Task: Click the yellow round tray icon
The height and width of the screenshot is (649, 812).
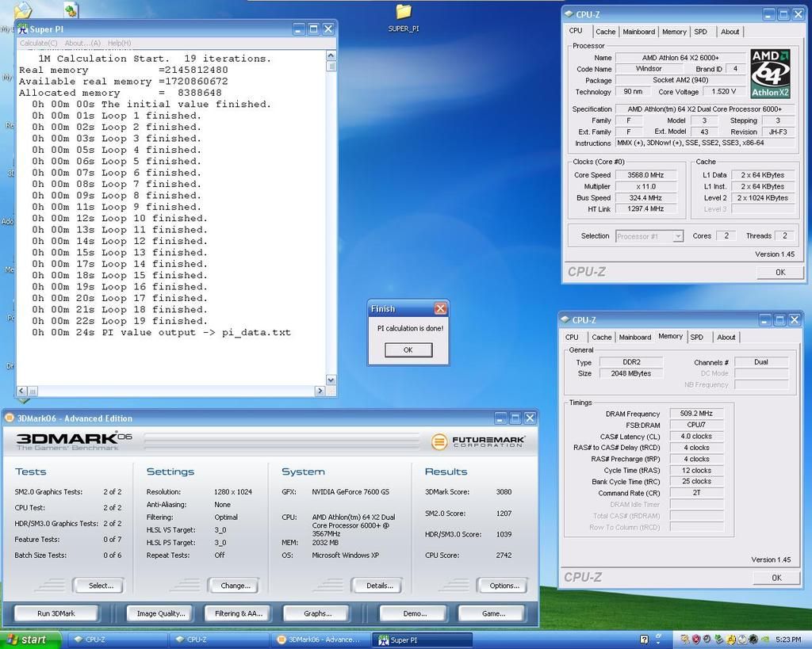Action: pyautogui.click(x=730, y=639)
